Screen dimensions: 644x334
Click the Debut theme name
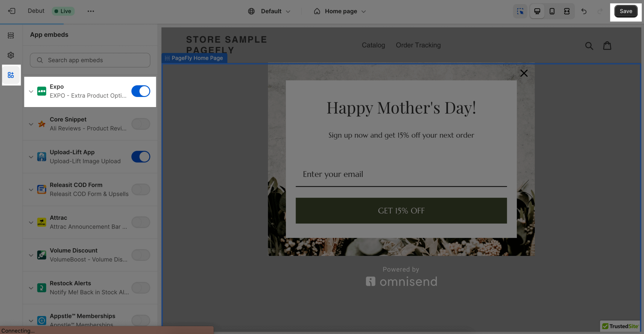36,11
